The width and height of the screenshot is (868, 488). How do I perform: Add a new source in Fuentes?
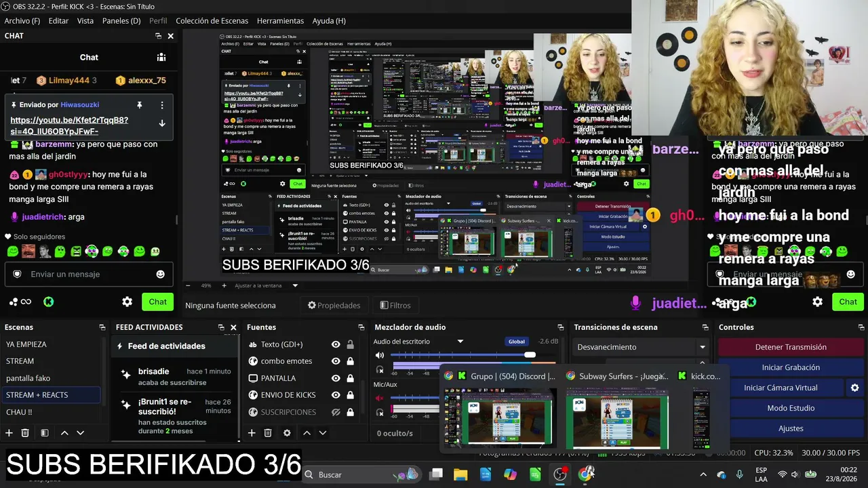(252, 432)
